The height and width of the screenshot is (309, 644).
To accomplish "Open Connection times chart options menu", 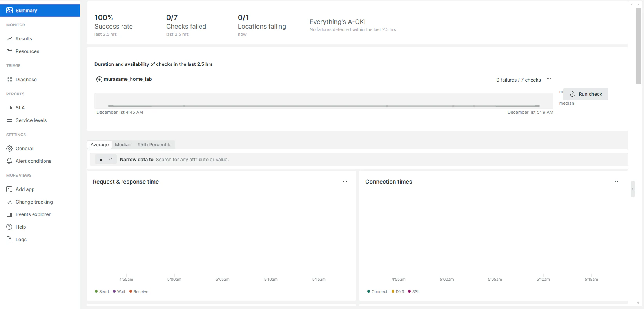I will coord(617,182).
